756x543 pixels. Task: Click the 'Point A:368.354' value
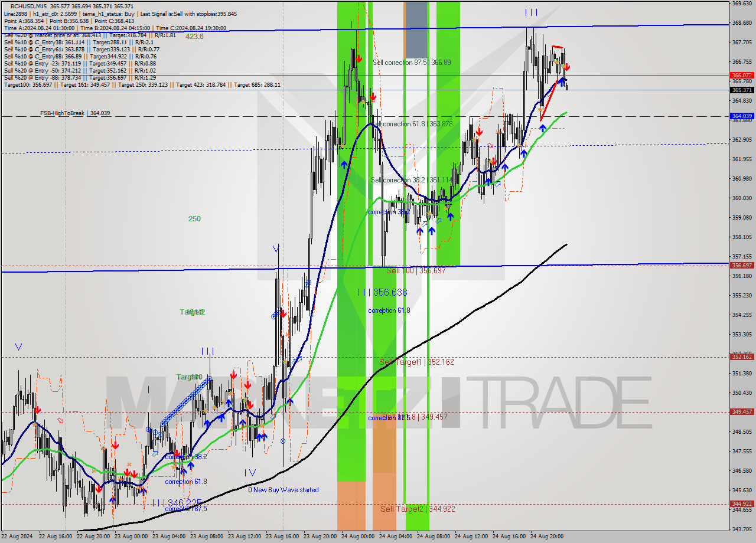[x=23, y=20]
